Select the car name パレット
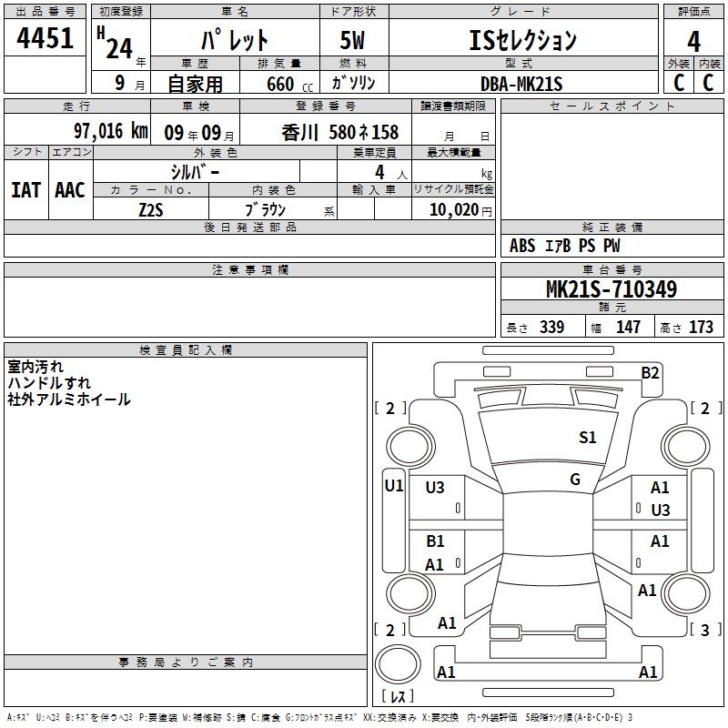 (x=234, y=41)
